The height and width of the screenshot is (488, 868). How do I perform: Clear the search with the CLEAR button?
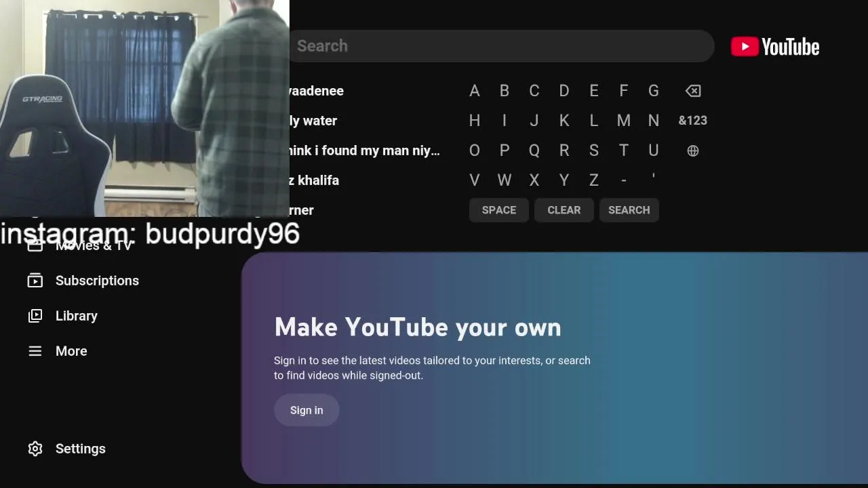coord(564,210)
